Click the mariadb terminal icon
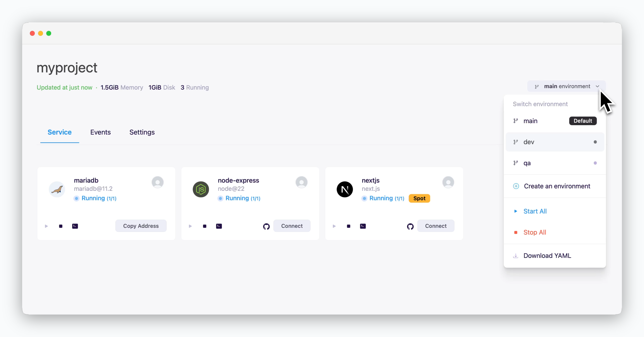Viewport: 644px width, 337px height. click(x=75, y=226)
